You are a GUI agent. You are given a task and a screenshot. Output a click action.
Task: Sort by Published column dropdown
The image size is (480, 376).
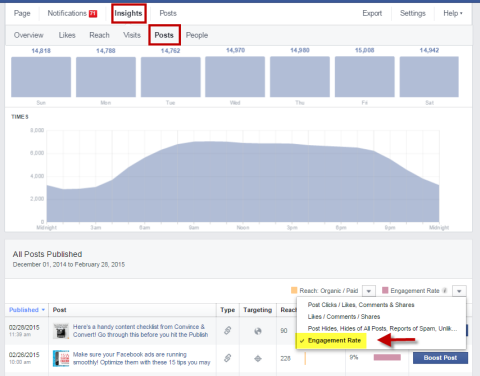click(x=27, y=310)
